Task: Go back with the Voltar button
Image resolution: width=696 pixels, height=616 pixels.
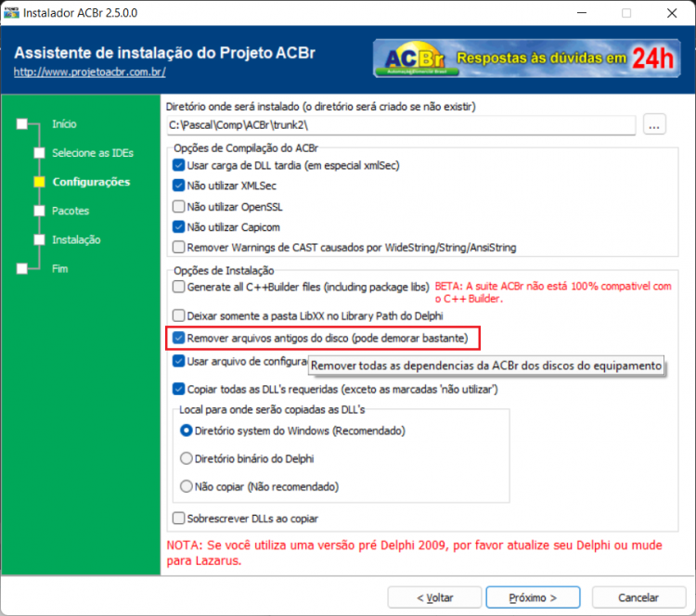Action: (x=434, y=597)
